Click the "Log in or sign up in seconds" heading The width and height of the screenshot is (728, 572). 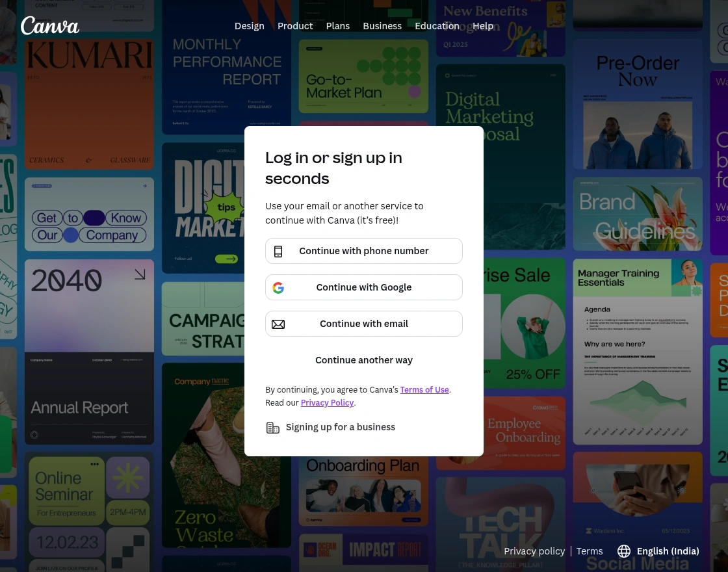[333, 168]
